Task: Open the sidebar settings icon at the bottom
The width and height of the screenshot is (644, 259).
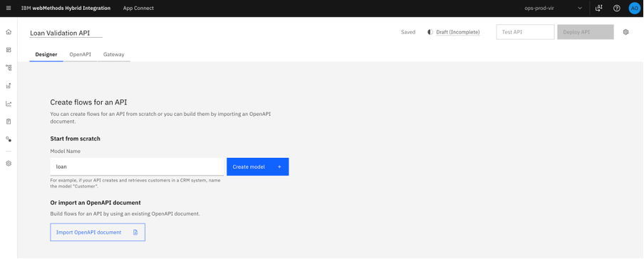Action: (x=9, y=164)
